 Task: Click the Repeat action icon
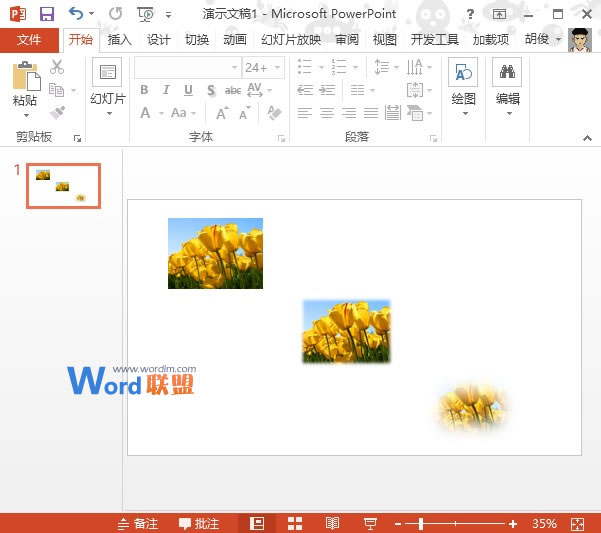[115, 14]
